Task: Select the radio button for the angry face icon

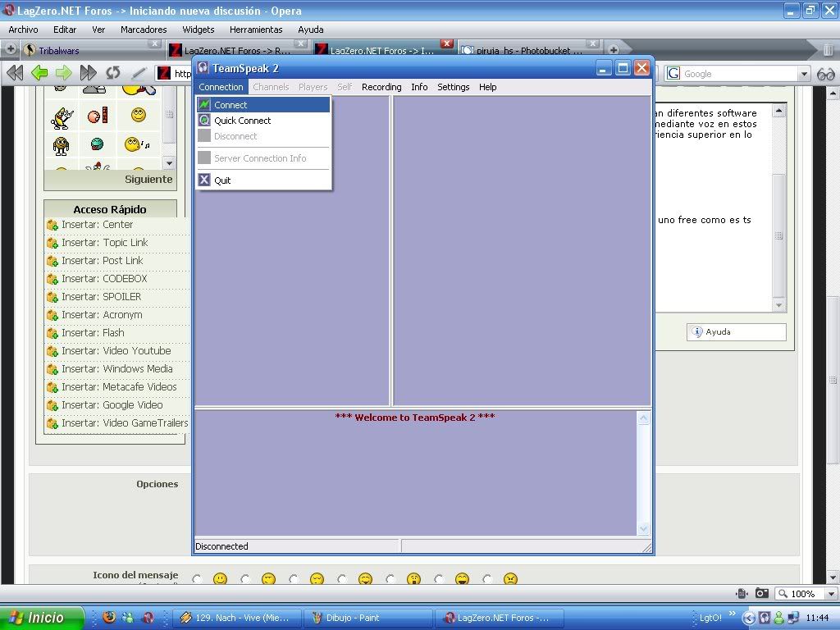Action: (x=487, y=579)
